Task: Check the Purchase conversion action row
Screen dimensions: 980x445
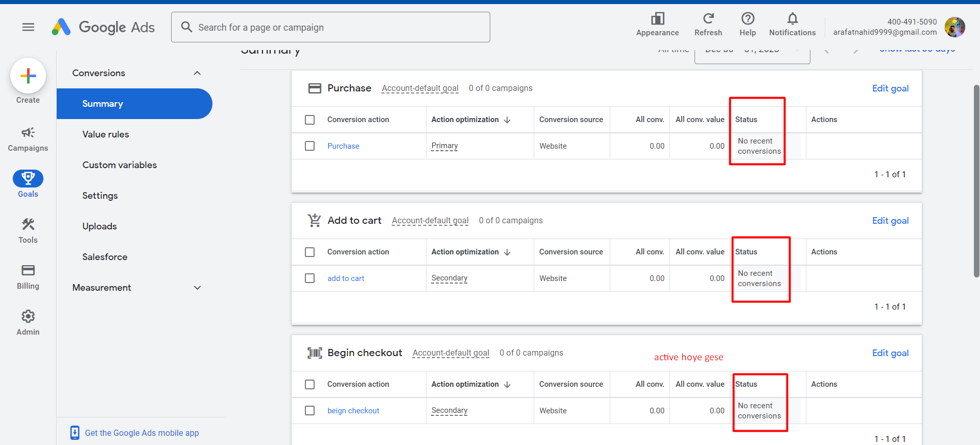Action: click(x=309, y=146)
